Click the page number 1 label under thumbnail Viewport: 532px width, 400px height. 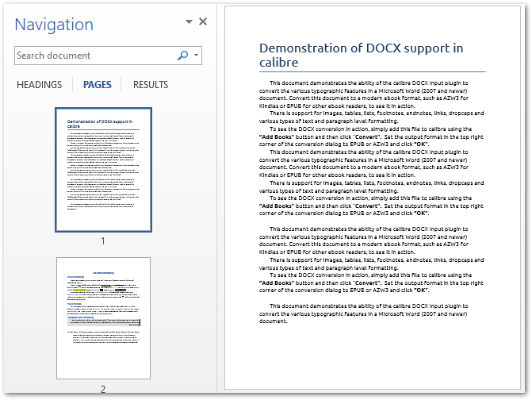coord(102,240)
